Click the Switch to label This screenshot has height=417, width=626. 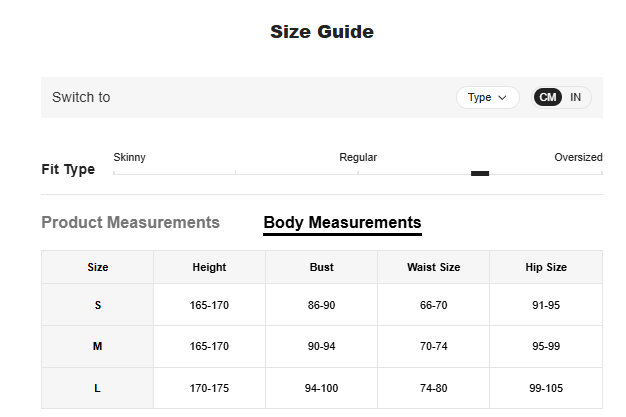[x=81, y=98]
